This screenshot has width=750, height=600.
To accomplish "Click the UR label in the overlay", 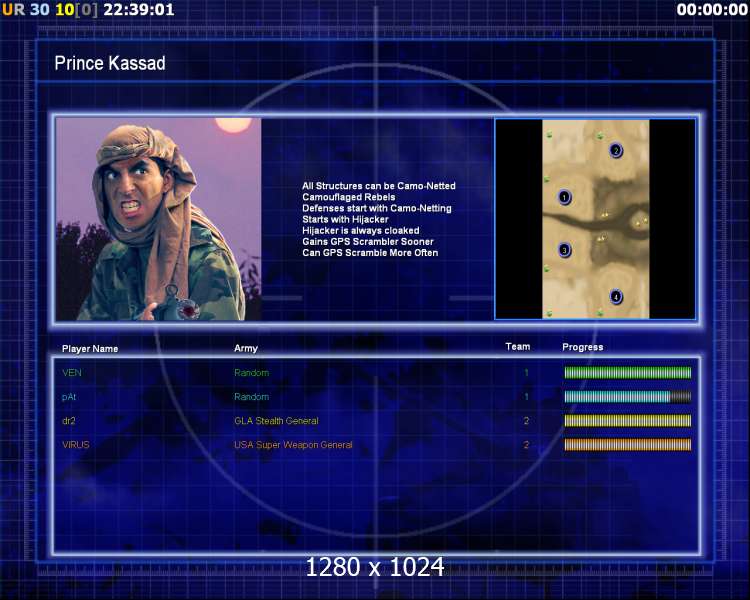I will [x=13, y=10].
